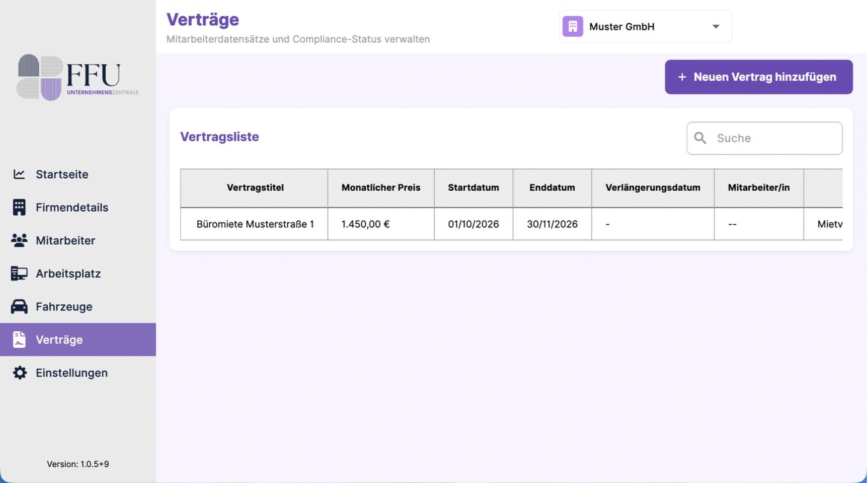Click the FFU Unternehmenszentrale logo
This screenshot has height=483, width=868.
(x=78, y=78)
